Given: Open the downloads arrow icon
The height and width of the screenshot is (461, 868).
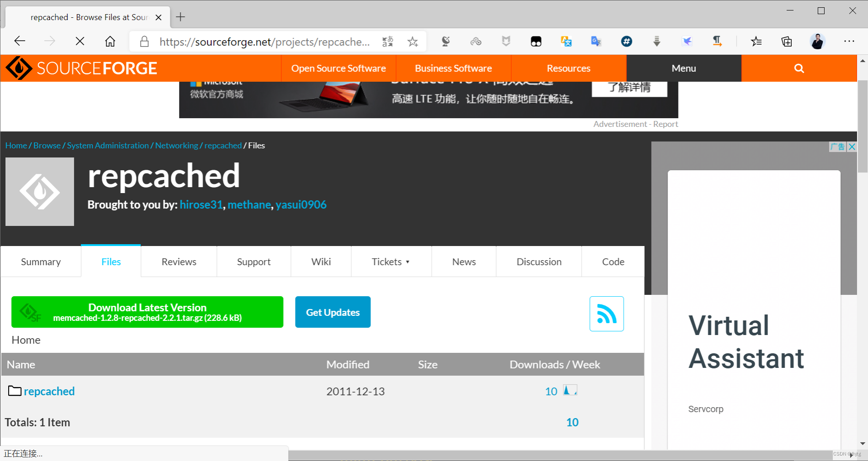Looking at the screenshot, I should (x=656, y=42).
